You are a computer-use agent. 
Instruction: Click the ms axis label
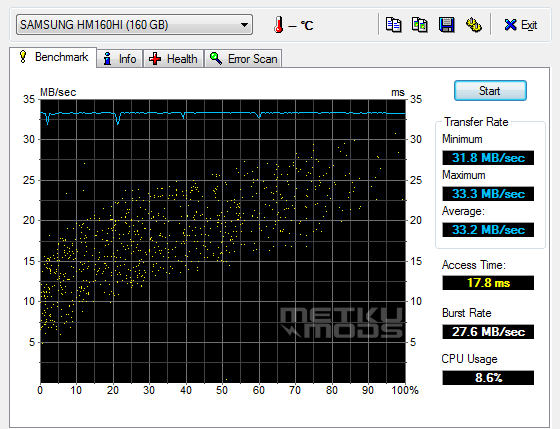click(398, 92)
